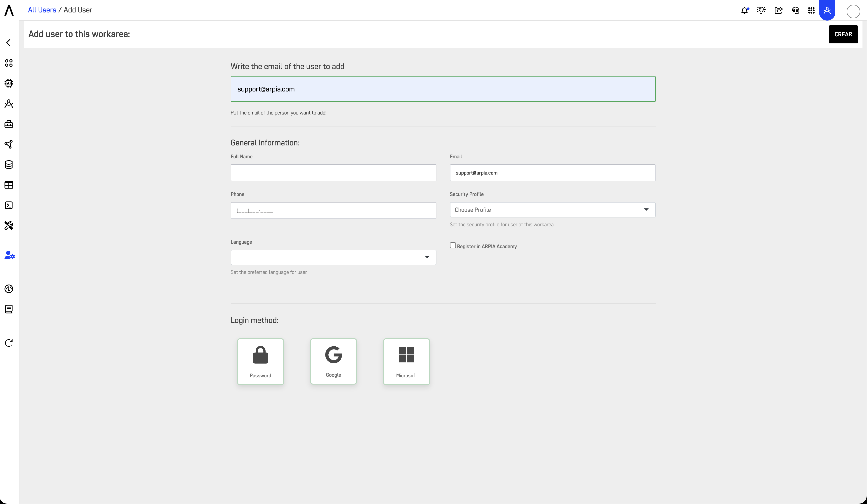Select Password as login method
867x504 pixels.
260,361
